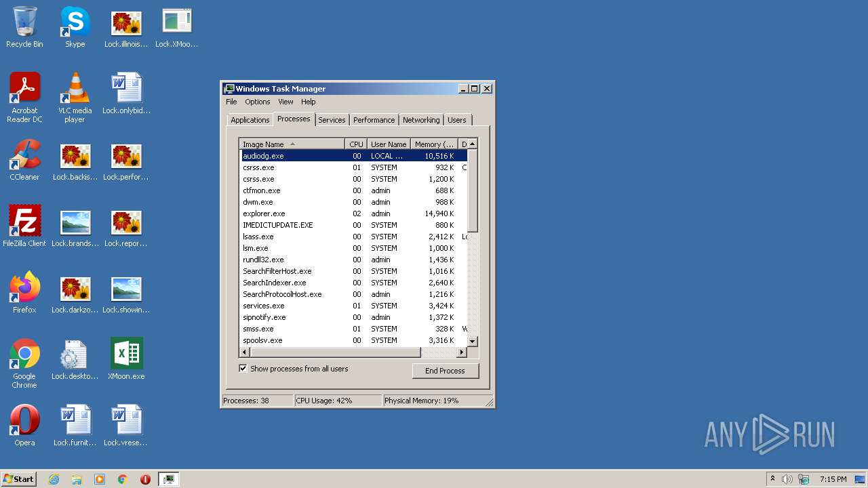Screen dimensions: 868x488
Task: Select the Lock.deskto... file icon
Action: (x=75, y=359)
